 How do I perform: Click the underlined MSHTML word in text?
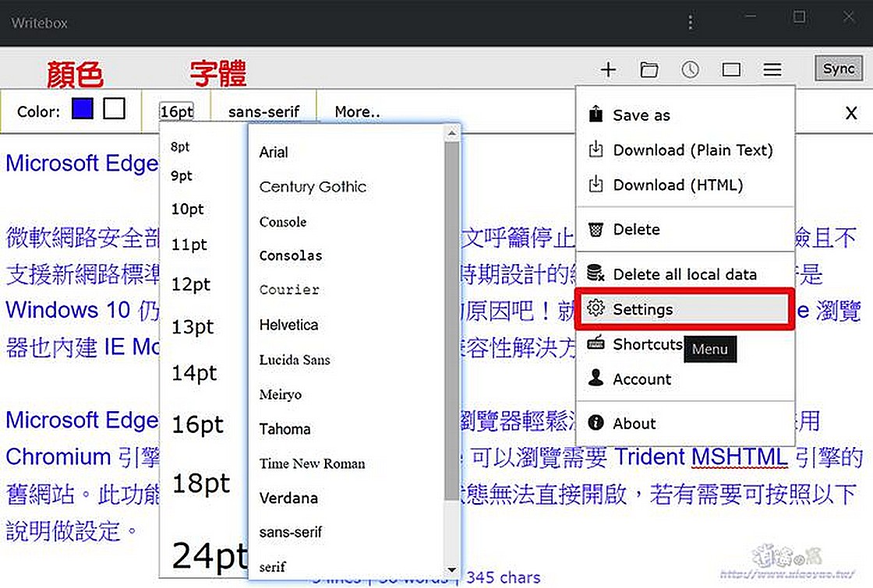[x=740, y=456]
